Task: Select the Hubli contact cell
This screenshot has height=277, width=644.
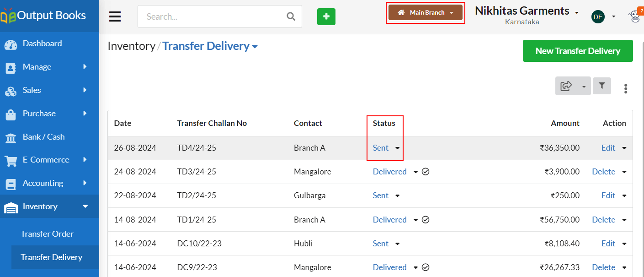Action: pyautogui.click(x=303, y=244)
